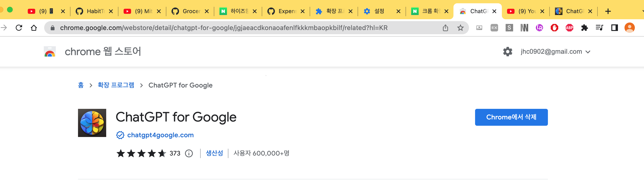
Task: Switch to the Expens GitHub tab
Action: (286, 11)
